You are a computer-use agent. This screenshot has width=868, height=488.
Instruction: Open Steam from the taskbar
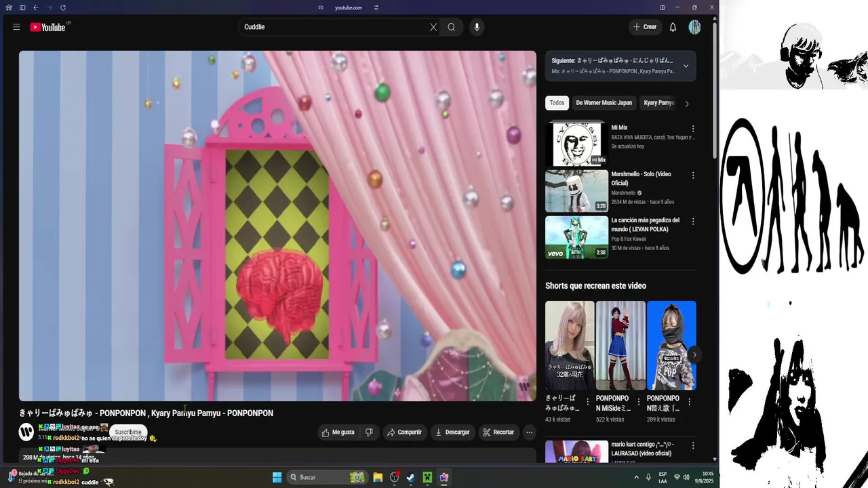coord(411,477)
